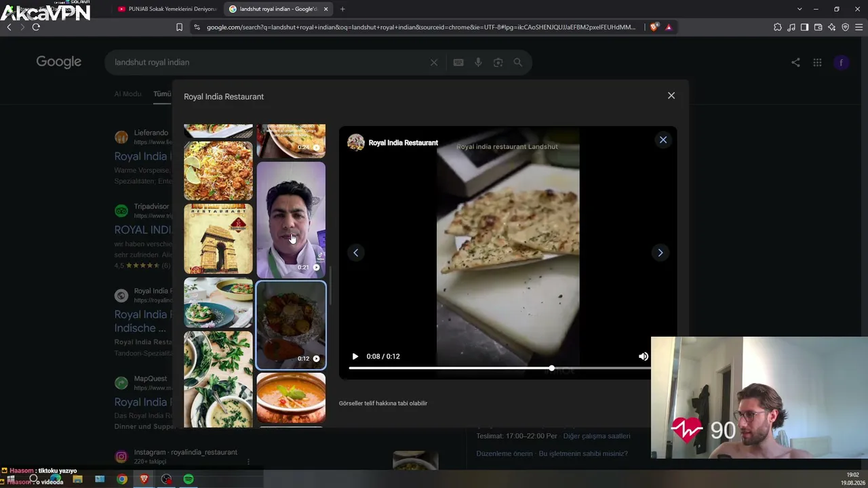Play the paused restaurant video
The width and height of the screenshot is (868, 488).
(355, 357)
